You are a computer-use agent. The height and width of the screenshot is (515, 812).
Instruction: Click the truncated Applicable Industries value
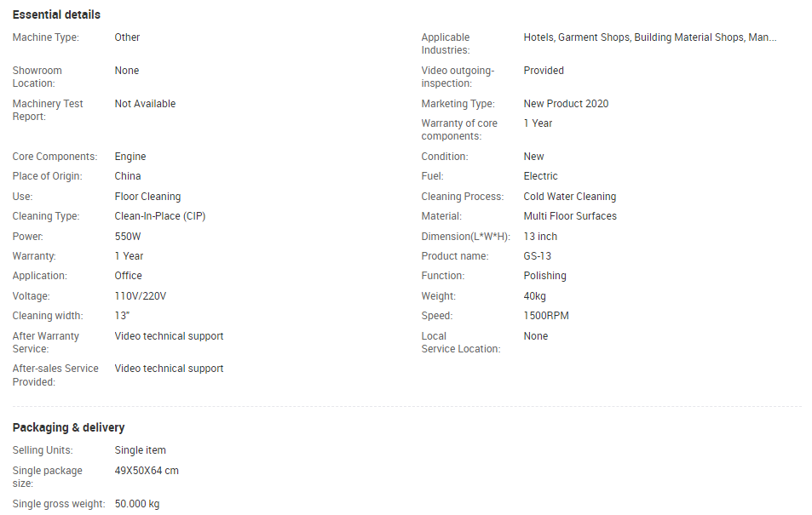650,37
